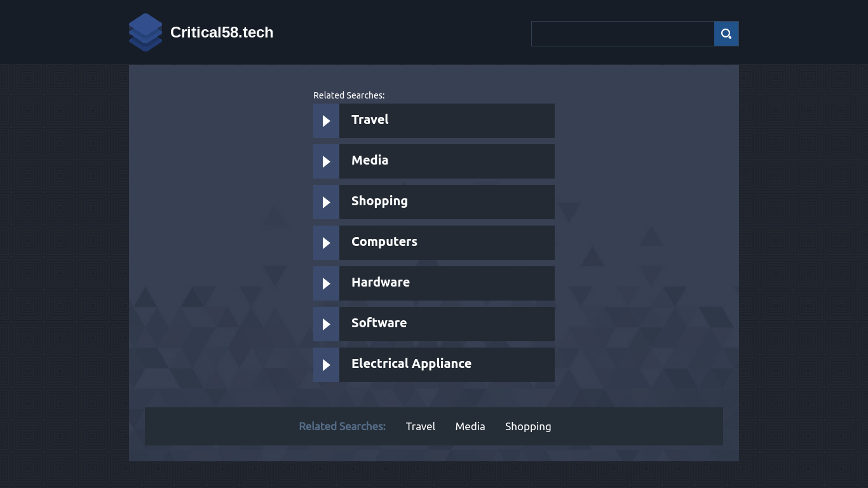Screen dimensions: 868x488
Task: Click the arrow icon beside Hardware
Action: pos(326,283)
